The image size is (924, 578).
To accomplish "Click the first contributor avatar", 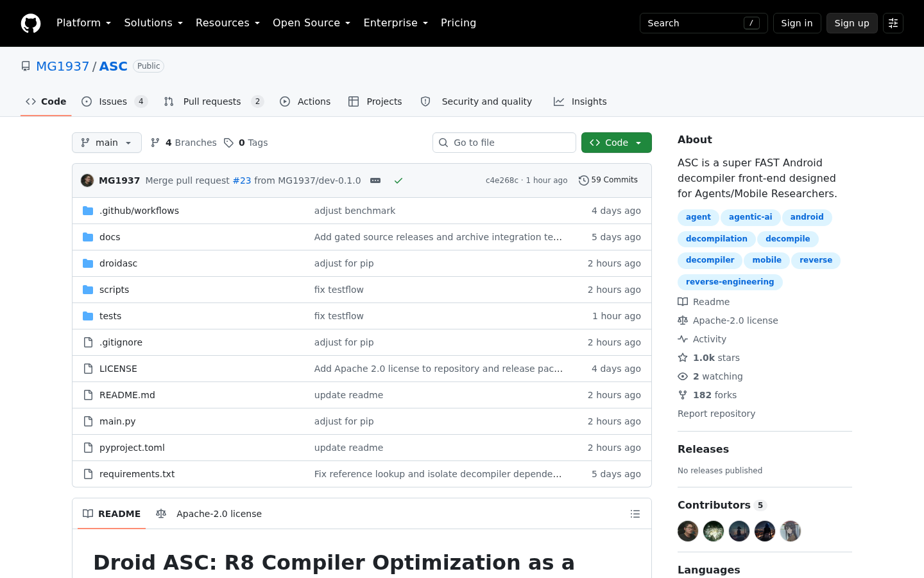I will [x=688, y=531].
